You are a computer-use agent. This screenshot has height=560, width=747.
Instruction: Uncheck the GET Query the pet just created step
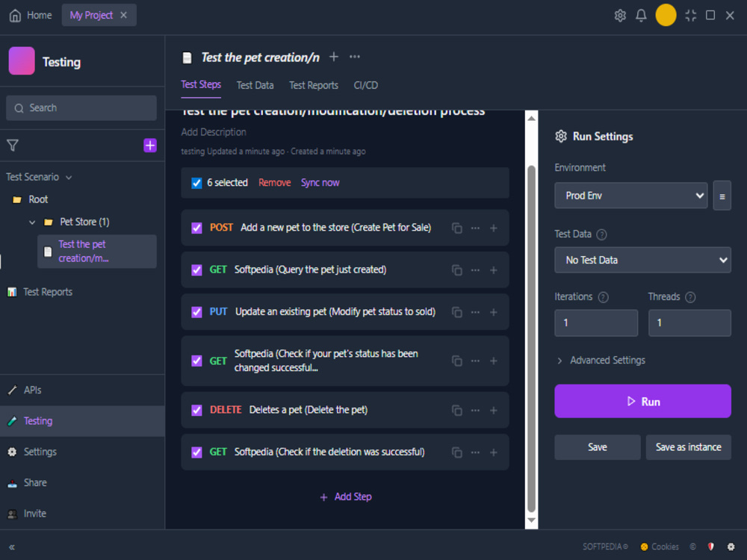196,270
